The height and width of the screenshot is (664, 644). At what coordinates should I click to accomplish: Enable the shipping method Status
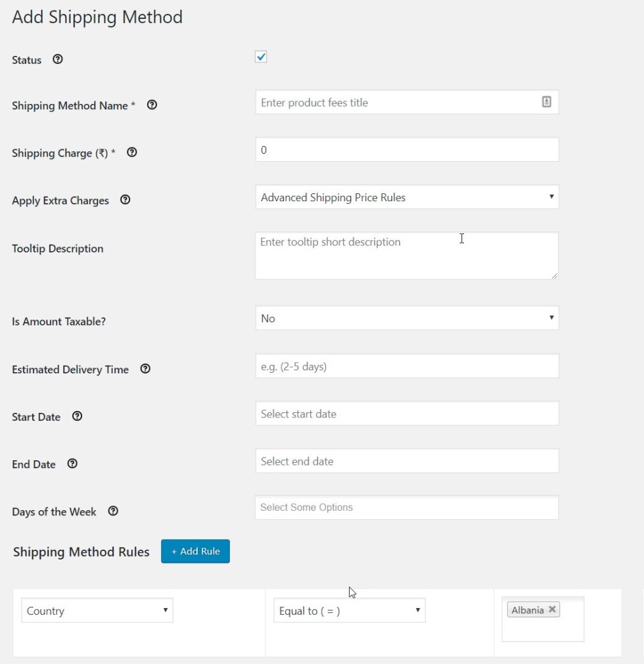[x=260, y=57]
